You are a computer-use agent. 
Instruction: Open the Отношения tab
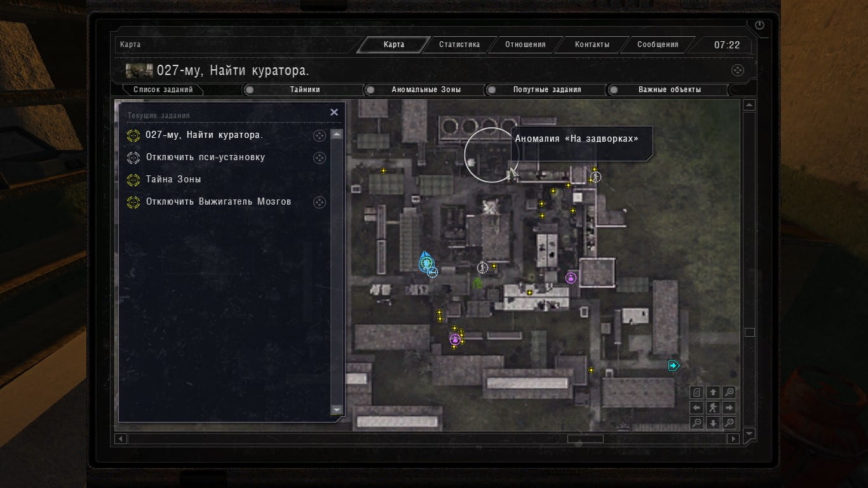click(526, 44)
